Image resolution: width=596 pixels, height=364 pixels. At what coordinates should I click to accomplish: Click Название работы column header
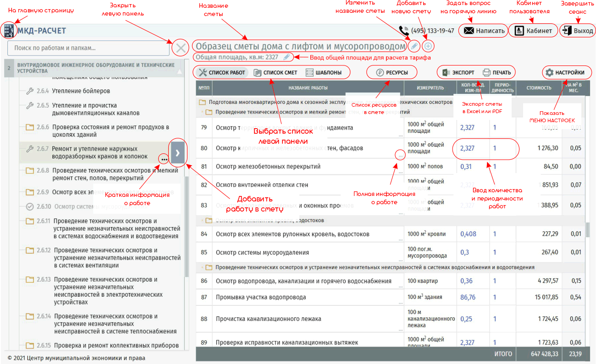(308, 88)
